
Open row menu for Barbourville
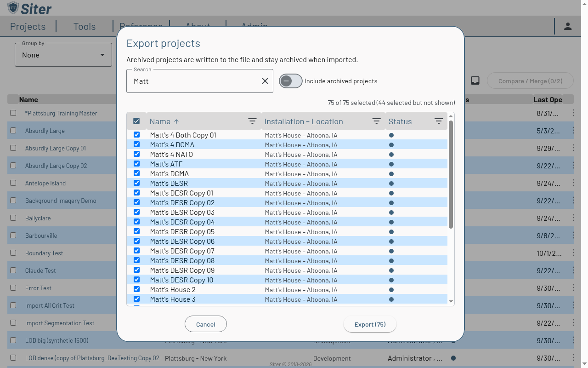573,236
